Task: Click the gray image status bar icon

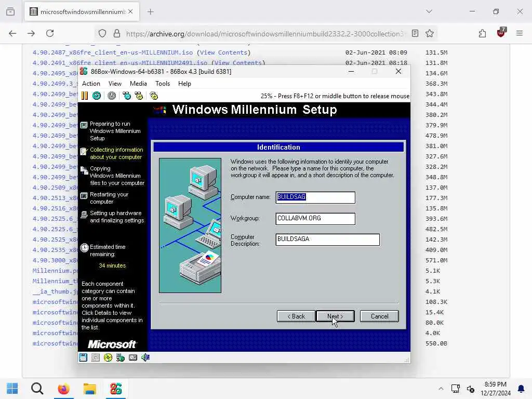Action: [x=133, y=357]
